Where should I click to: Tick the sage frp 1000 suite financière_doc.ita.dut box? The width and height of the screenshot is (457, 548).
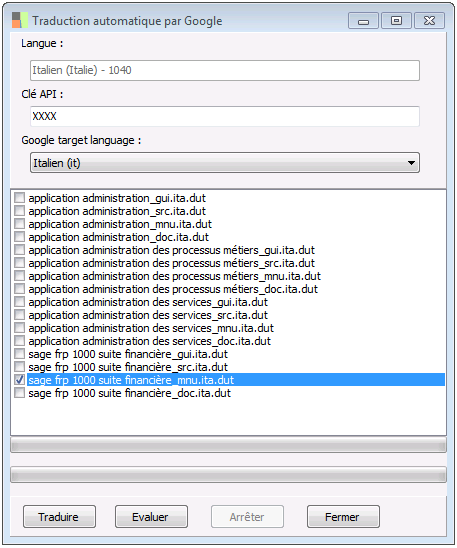point(20,393)
